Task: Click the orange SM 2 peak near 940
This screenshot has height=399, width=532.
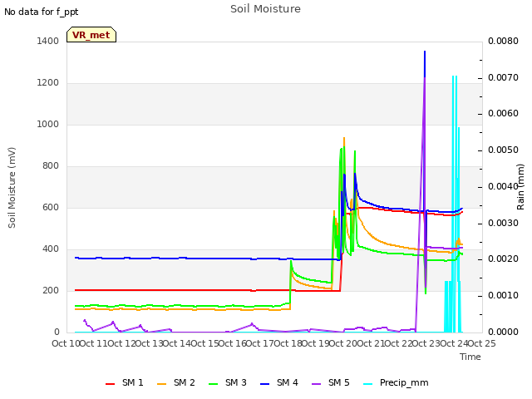Action: click(x=344, y=138)
